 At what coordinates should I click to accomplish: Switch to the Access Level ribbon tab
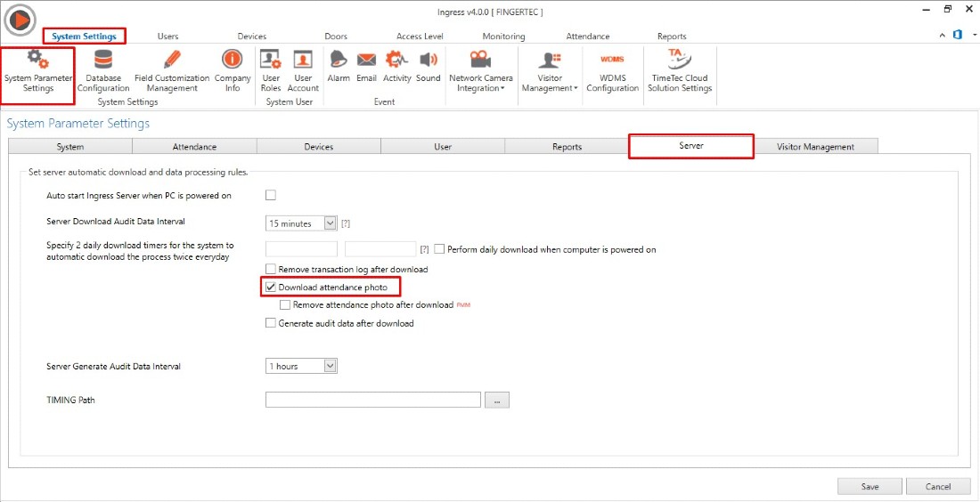(420, 36)
